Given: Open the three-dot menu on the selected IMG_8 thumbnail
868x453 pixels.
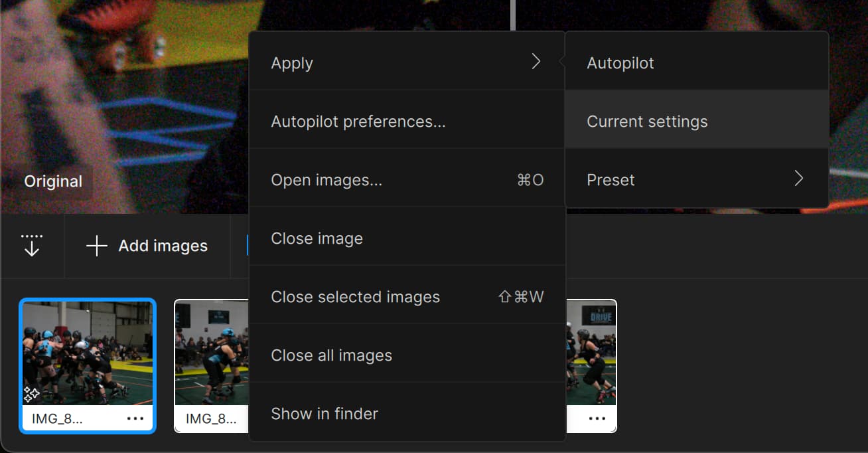Looking at the screenshot, I should pos(135,418).
